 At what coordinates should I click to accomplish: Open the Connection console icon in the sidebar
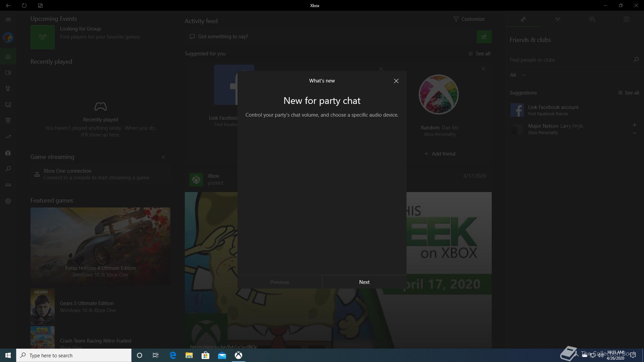(x=8, y=185)
